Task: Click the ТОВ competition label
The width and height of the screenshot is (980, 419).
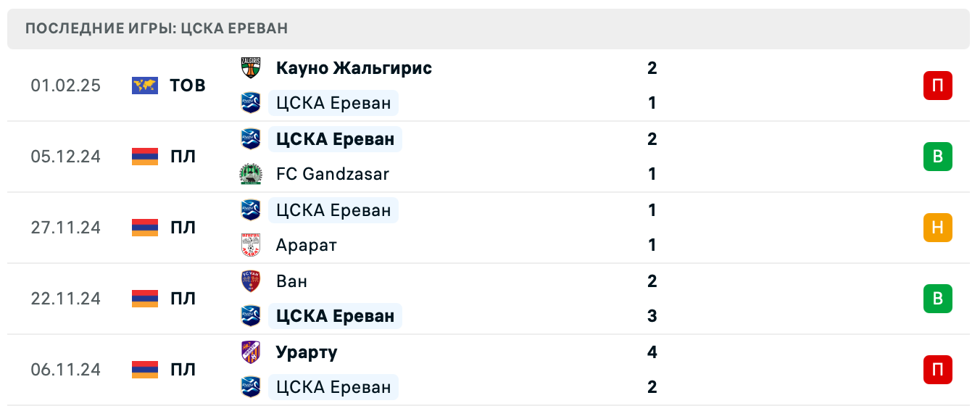Action: point(188,86)
